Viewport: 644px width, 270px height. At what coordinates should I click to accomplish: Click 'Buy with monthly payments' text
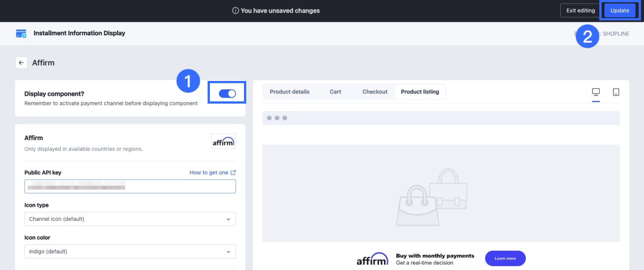[x=435, y=256]
